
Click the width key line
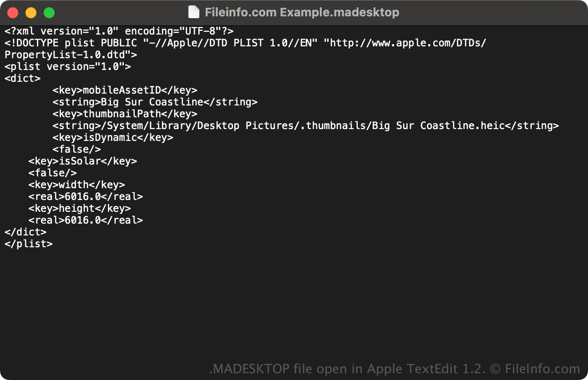point(76,185)
